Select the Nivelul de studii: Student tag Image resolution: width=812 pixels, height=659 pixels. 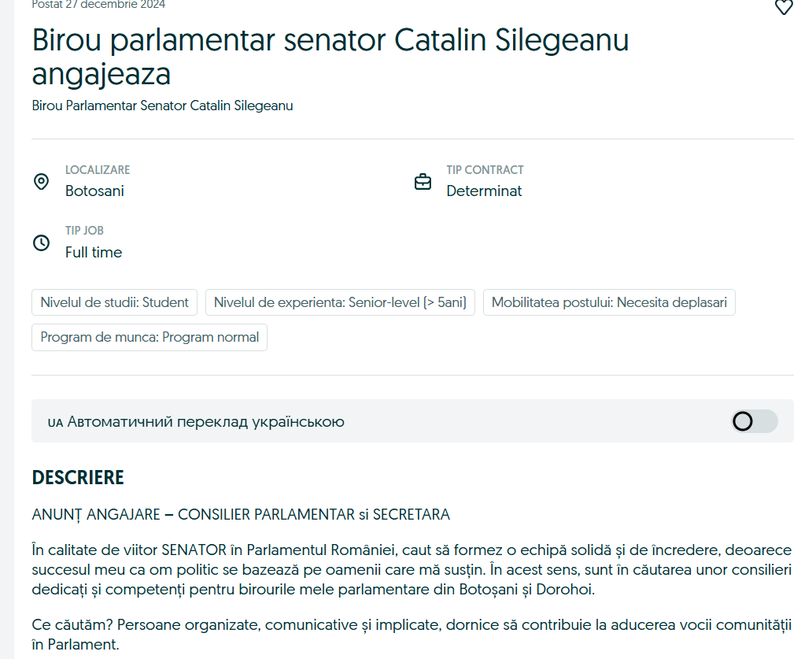coord(114,302)
